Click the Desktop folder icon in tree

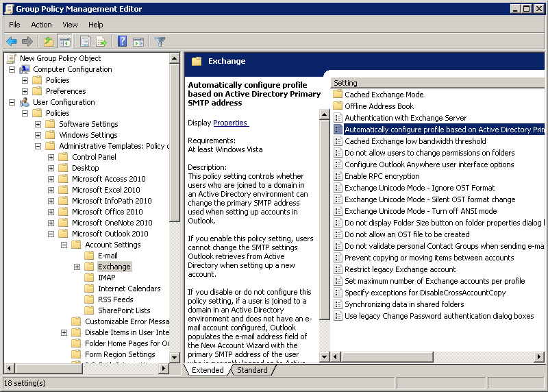[63, 168]
